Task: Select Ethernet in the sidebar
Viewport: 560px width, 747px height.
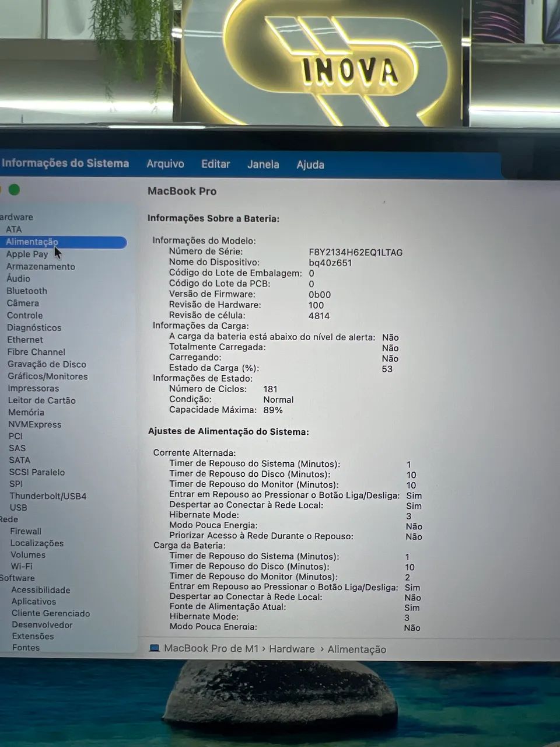Action: (x=25, y=340)
